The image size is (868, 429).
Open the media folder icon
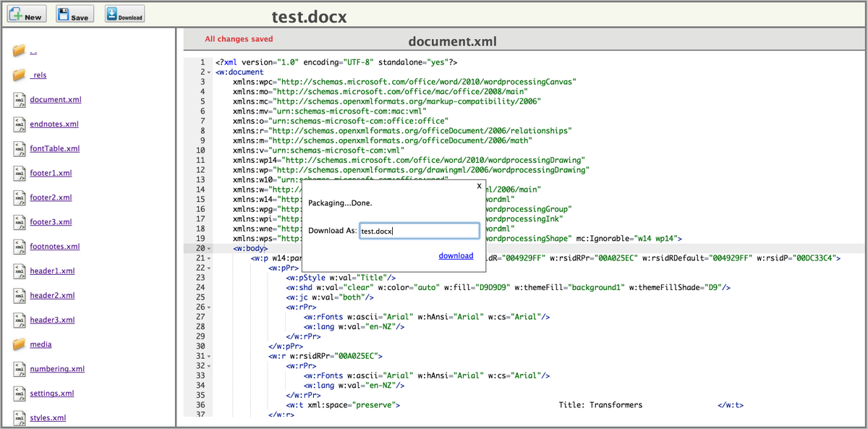[x=18, y=343]
